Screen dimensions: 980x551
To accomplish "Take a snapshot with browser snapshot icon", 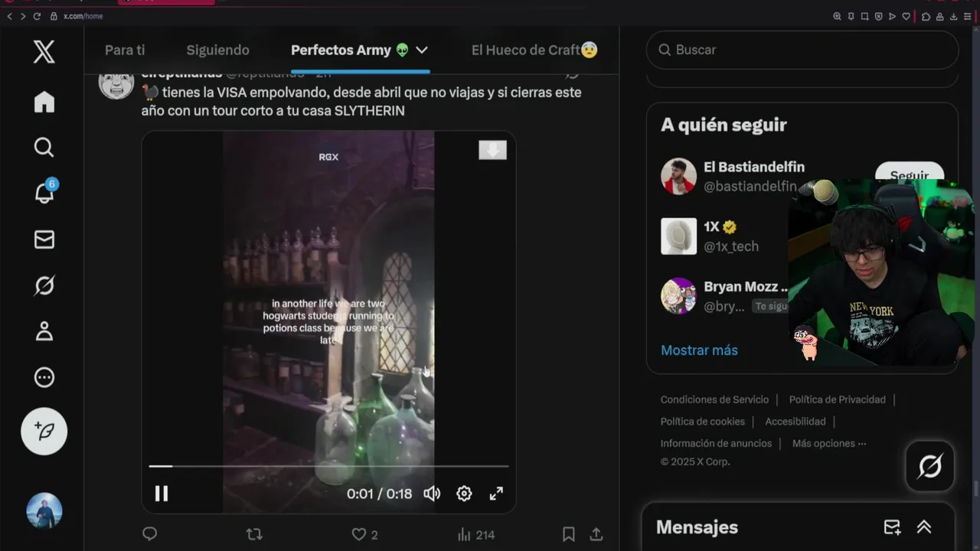I will (x=864, y=16).
